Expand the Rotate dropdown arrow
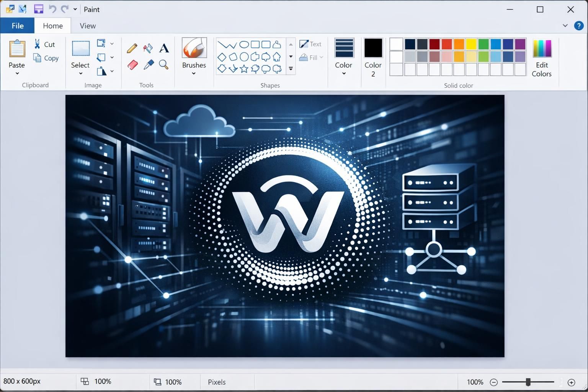Viewport: 588px width, 392px height. click(112, 71)
